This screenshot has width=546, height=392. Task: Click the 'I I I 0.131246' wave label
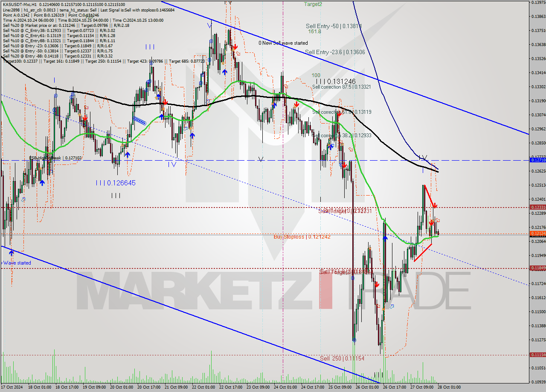[335, 81]
